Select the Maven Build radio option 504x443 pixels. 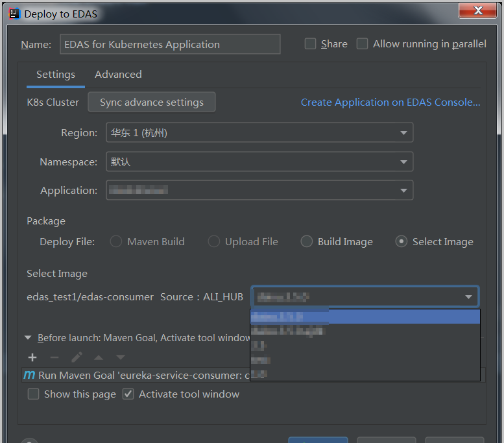point(116,241)
